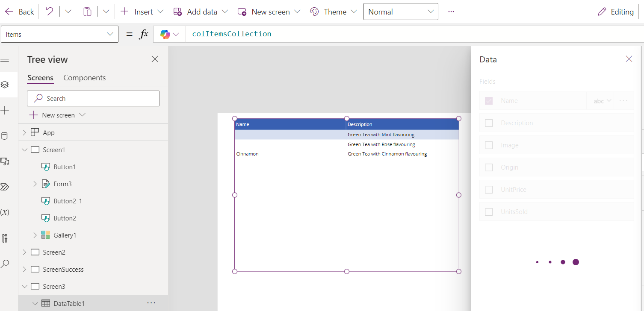Close the Tree view panel
Screen dimensions: 644x311
155,59
